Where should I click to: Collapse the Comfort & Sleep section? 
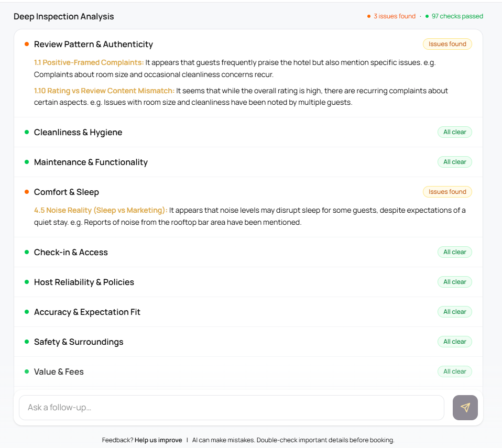coord(248,192)
